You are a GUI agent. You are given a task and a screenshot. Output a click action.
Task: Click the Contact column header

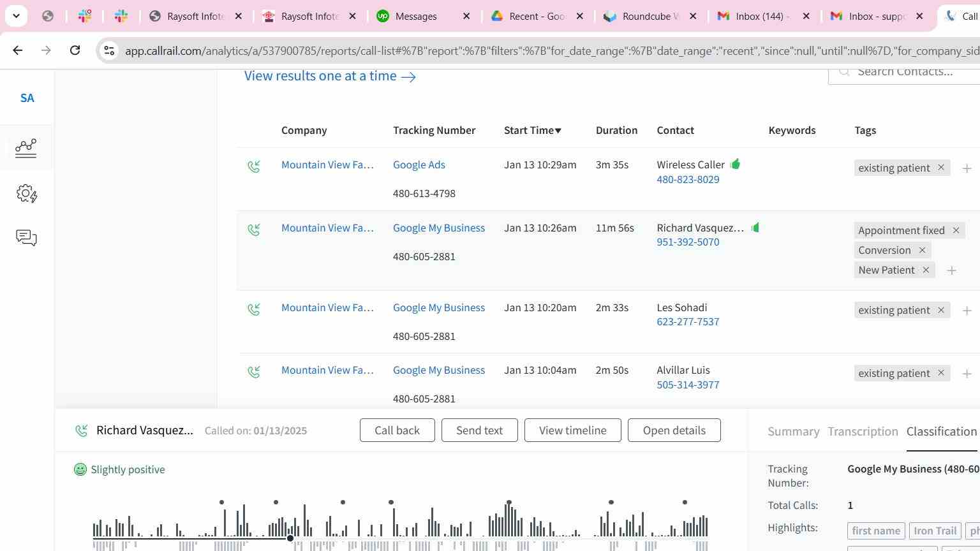[x=676, y=130]
